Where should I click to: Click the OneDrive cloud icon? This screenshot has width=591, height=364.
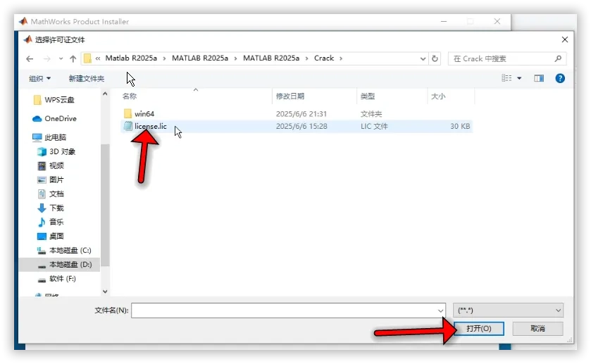coord(37,119)
